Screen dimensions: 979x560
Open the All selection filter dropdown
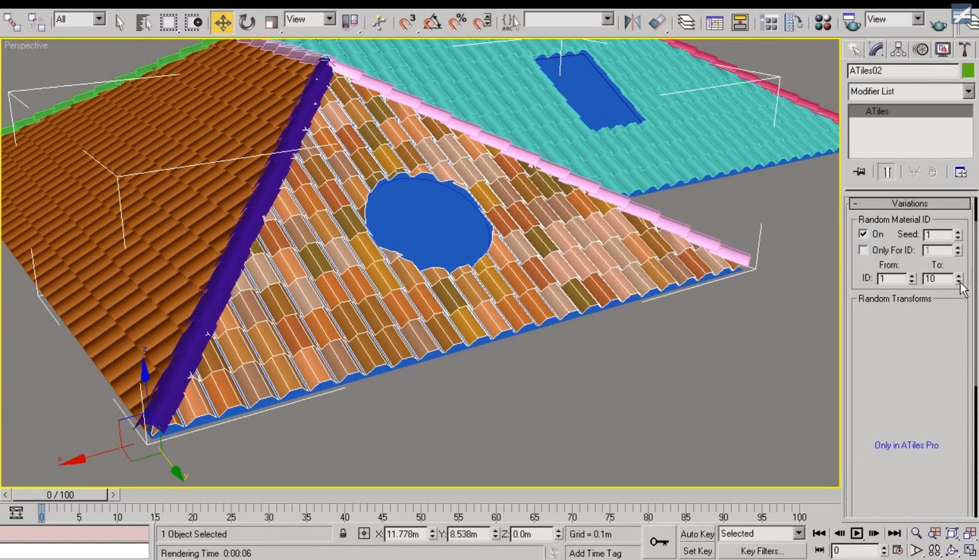coord(98,20)
